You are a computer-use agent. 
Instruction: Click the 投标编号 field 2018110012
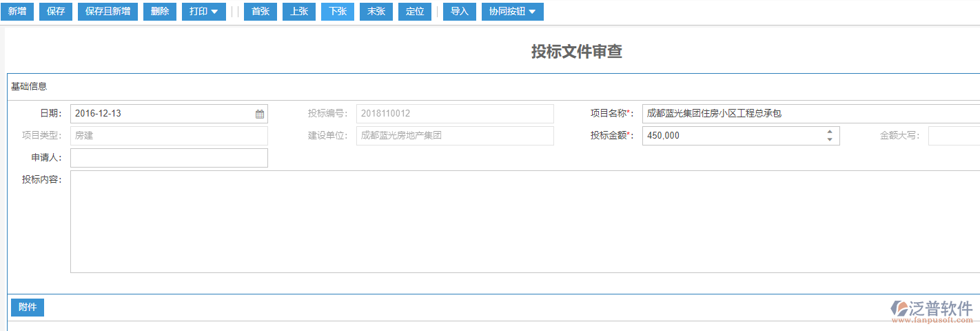[x=455, y=114]
